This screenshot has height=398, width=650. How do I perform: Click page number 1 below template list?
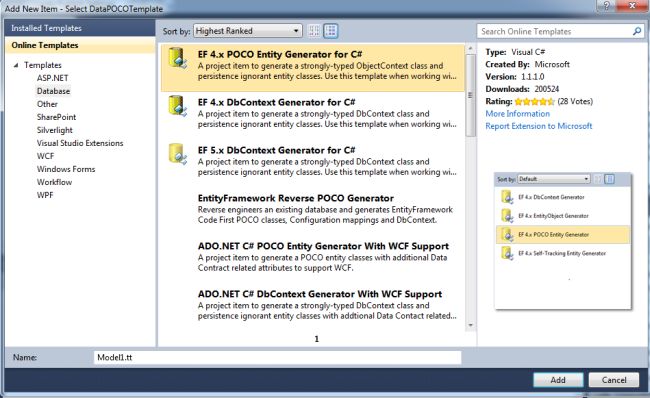[317, 339]
